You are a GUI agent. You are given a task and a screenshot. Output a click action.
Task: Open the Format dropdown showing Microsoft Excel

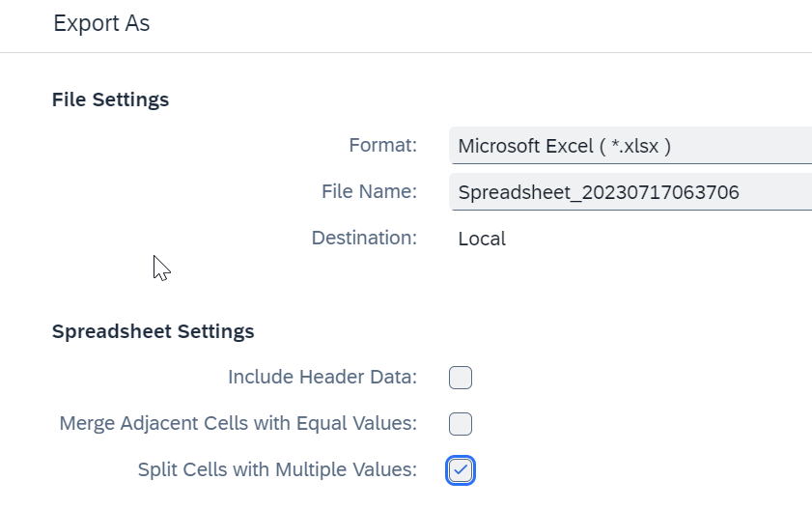click(x=630, y=146)
